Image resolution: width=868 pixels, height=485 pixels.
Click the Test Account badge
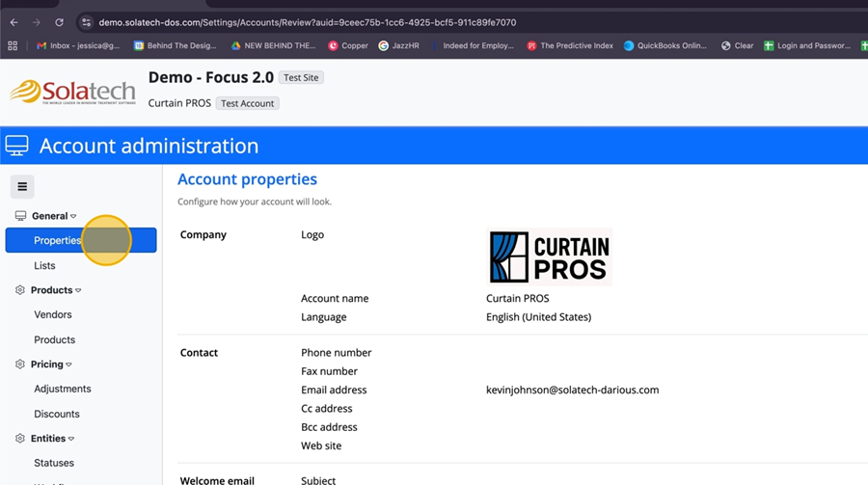pyautogui.click(x=248, y=103)
